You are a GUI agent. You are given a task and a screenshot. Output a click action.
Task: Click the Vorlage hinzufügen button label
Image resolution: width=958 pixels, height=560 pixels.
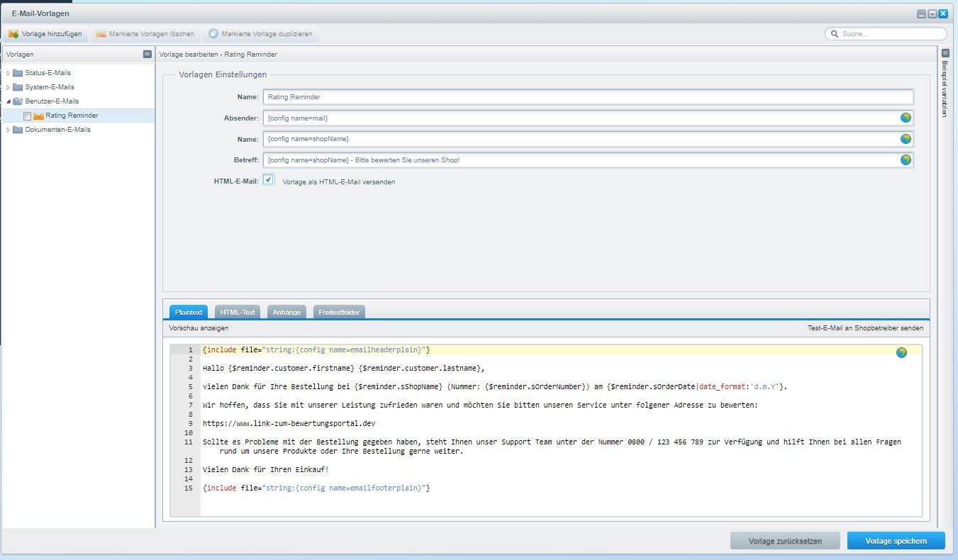point(52,34)
